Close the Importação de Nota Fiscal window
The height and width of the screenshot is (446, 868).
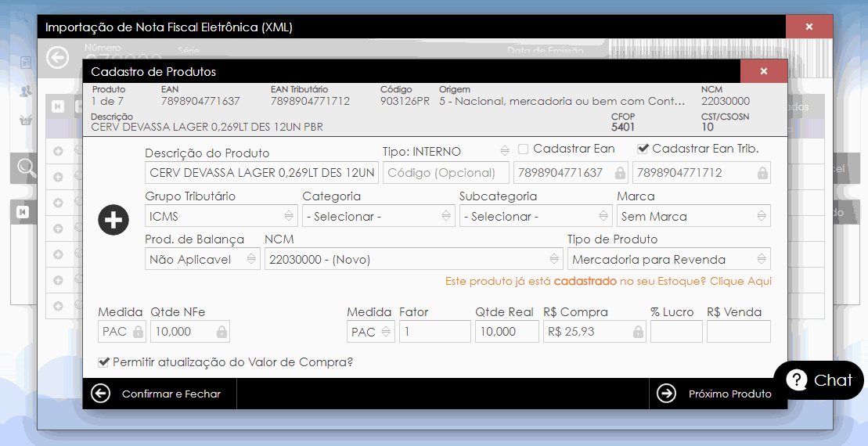tap(809, 27)
